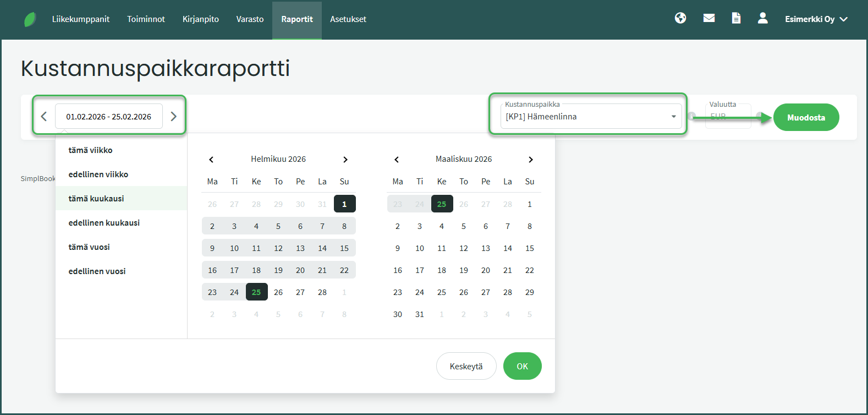
Task: Pick 14 in the Helmikuu 2026 calendar
Action: (x=322, y=248)
